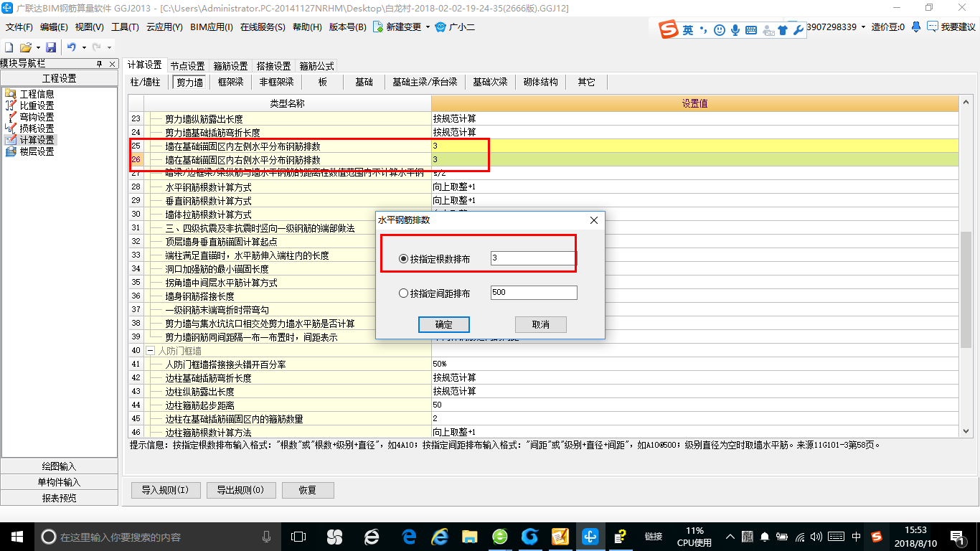Click the Sogou microphone voice input icon
Image resolution: width=980 pixels, height=551 pixels.
tap(735, 30)
